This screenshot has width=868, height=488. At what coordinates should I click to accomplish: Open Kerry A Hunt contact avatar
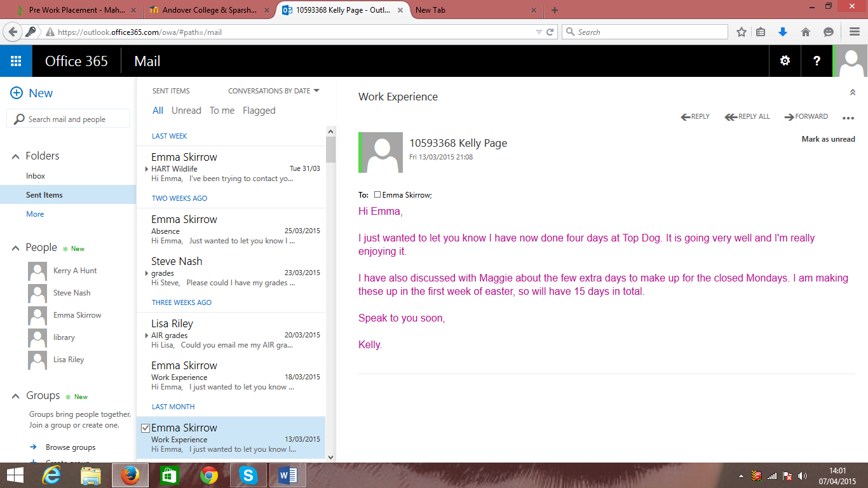coord(37,271)
